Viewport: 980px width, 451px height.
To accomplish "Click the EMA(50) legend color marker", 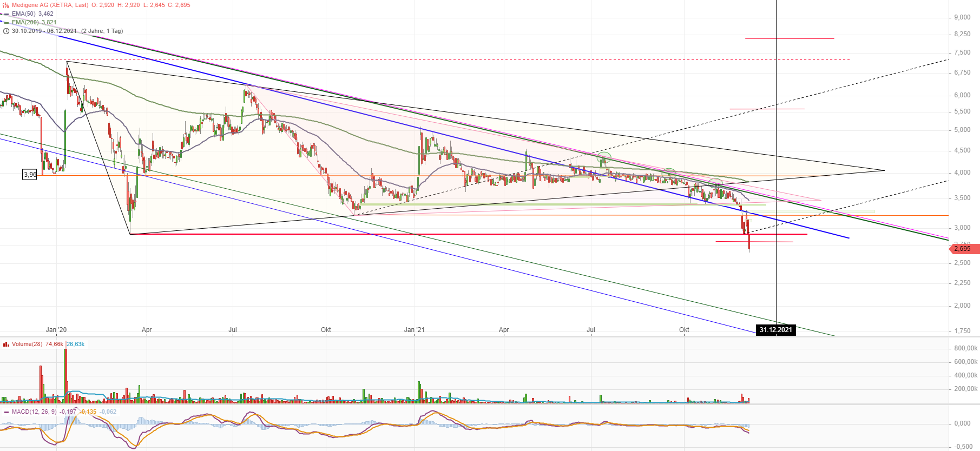I will (x=6, y=14).
